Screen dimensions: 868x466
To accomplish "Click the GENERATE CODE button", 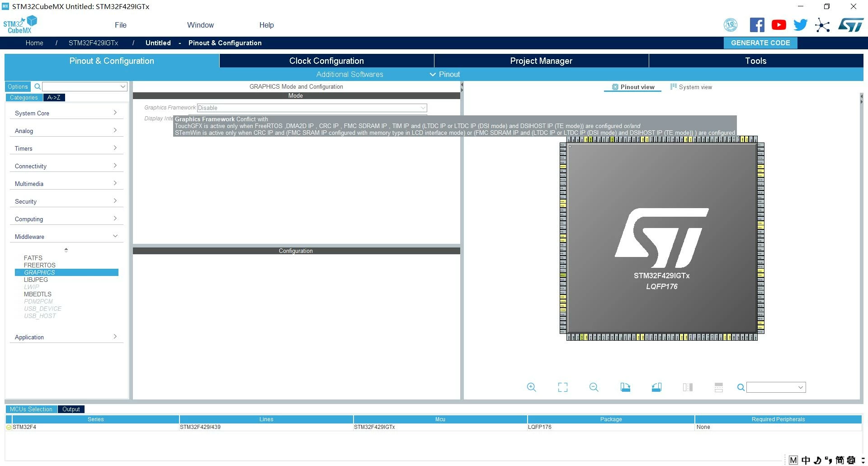I will point(760,43).
